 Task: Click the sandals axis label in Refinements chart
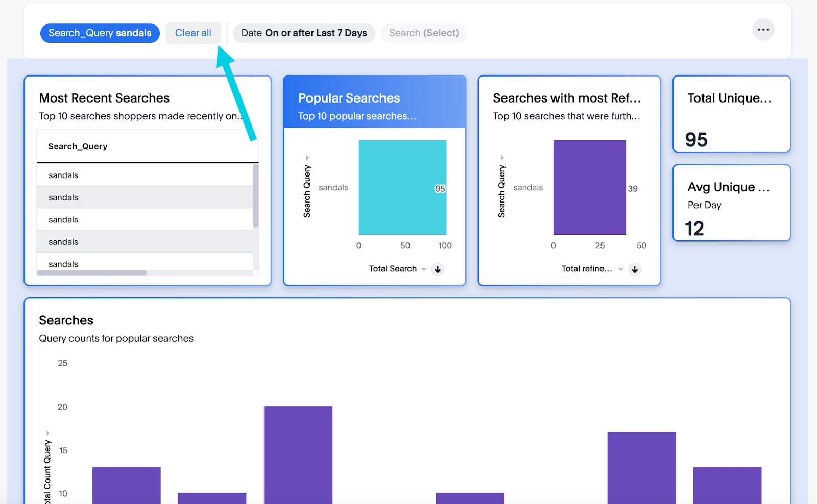pos(528,188)
